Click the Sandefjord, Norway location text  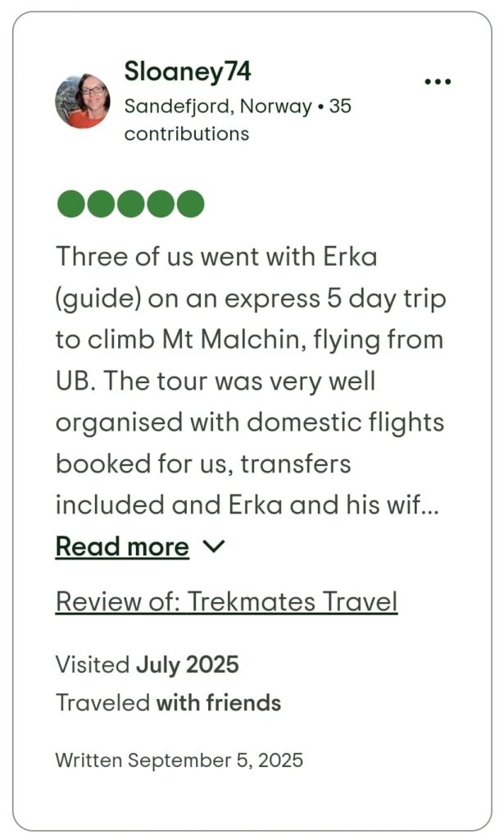[x=218, y=107]
